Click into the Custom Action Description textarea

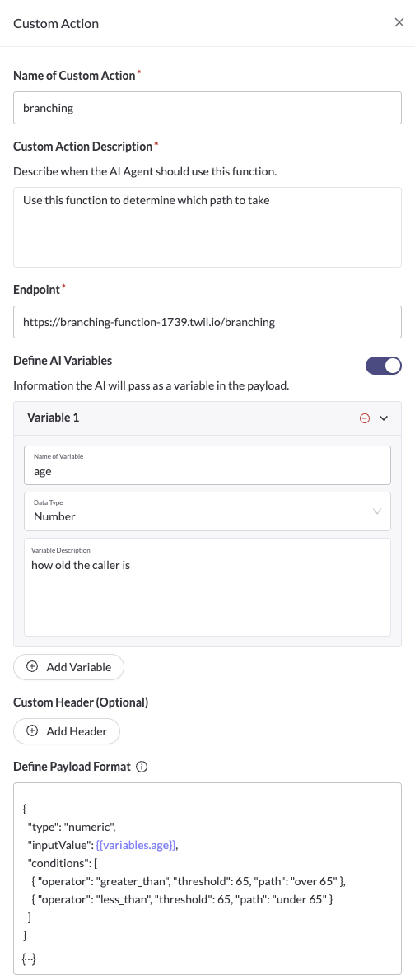(207, 226)
